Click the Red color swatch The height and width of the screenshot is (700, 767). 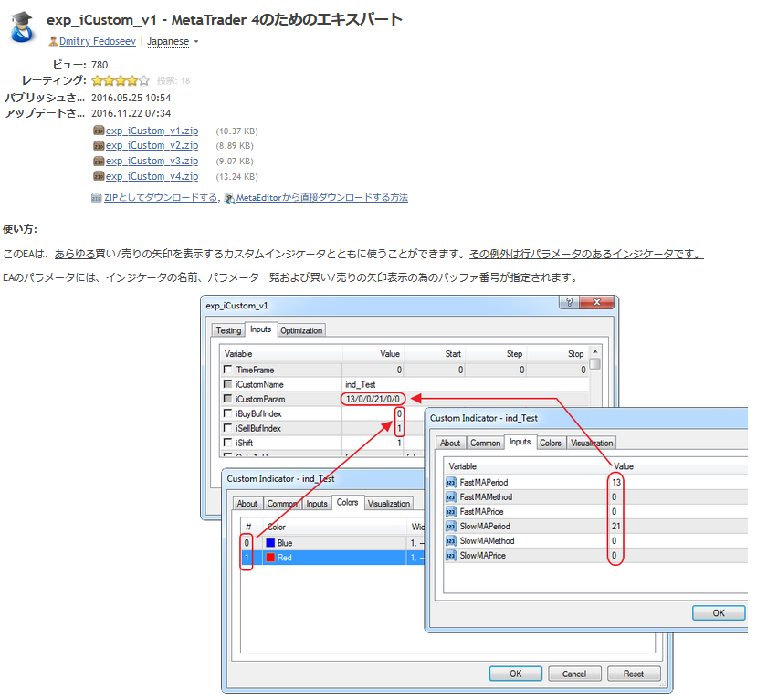coord(270,558)
